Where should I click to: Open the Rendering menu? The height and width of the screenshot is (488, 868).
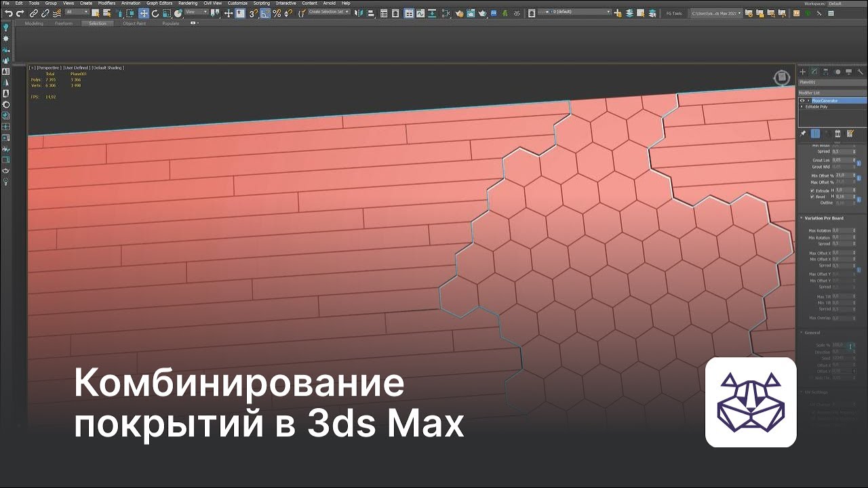point(188,3)
